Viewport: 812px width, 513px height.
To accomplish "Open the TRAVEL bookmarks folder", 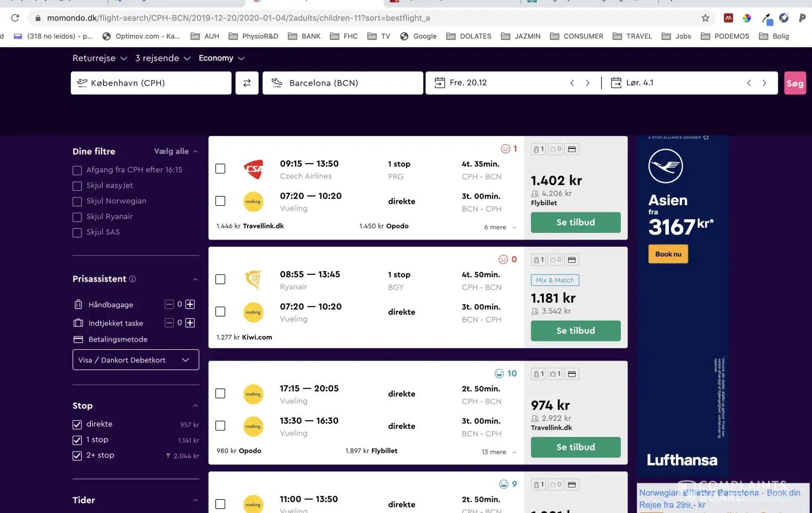I will [x=633, y=36].
